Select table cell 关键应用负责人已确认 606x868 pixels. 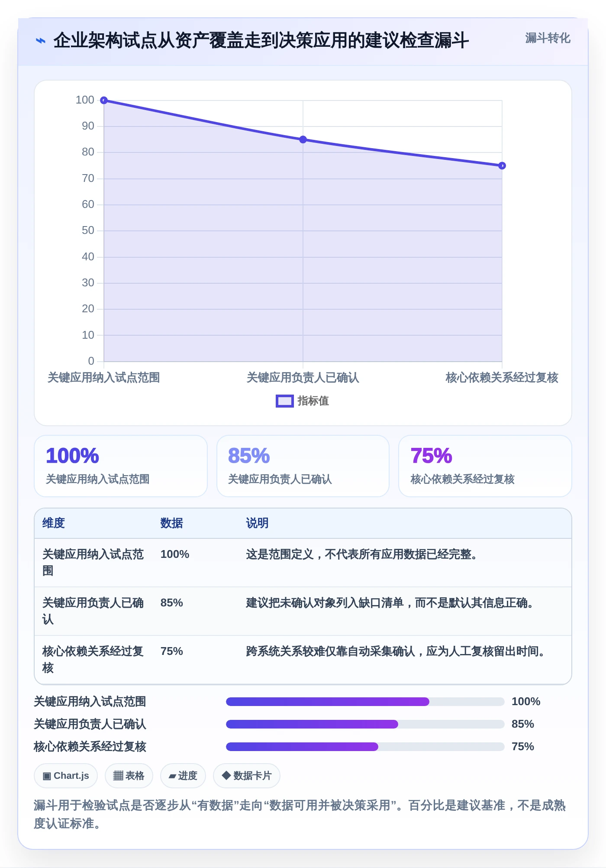(x=93, y=611)
